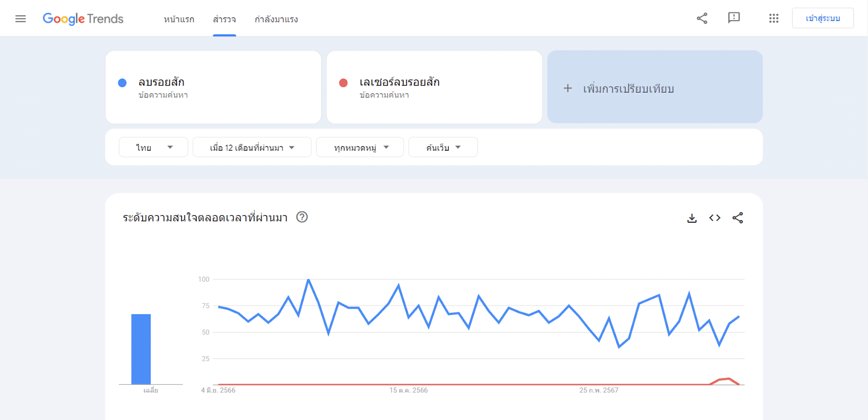Open the send feedback icon
The height and width of the screenshot is (420, 868).
[733, 18]
